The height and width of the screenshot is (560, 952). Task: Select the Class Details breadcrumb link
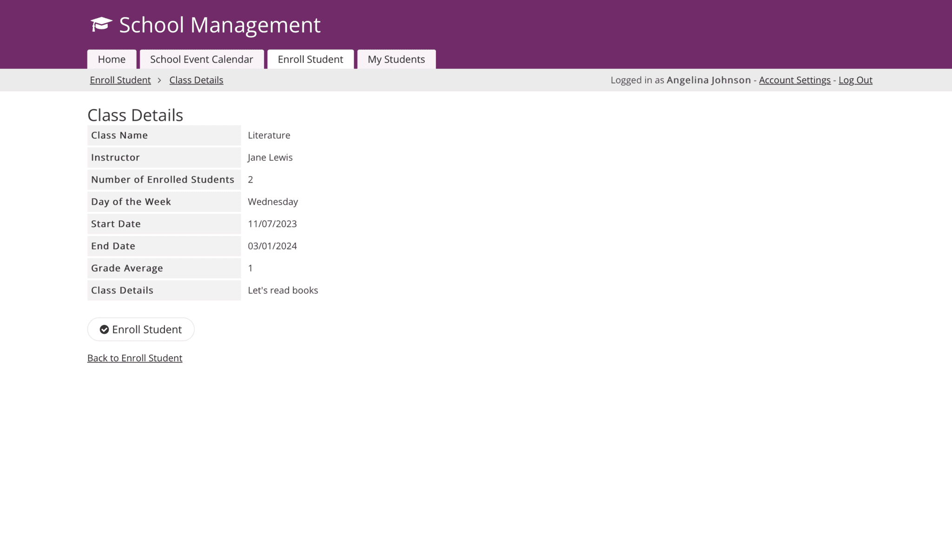tap(196, 80)
